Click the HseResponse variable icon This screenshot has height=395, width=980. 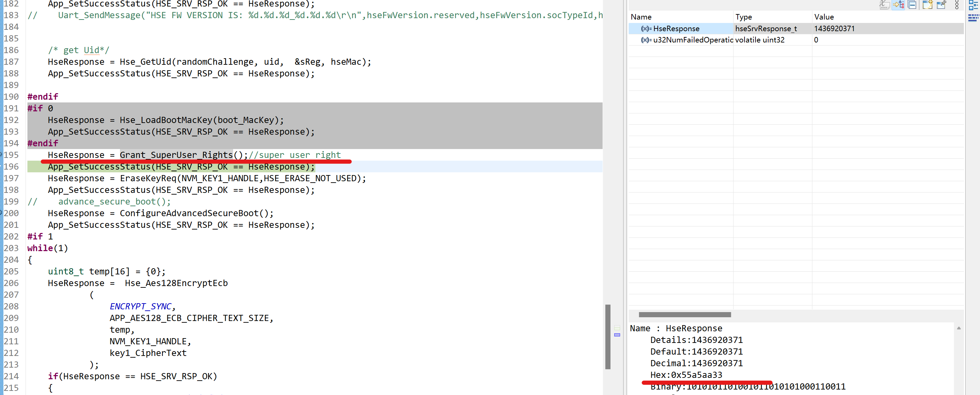pos(646,28)
